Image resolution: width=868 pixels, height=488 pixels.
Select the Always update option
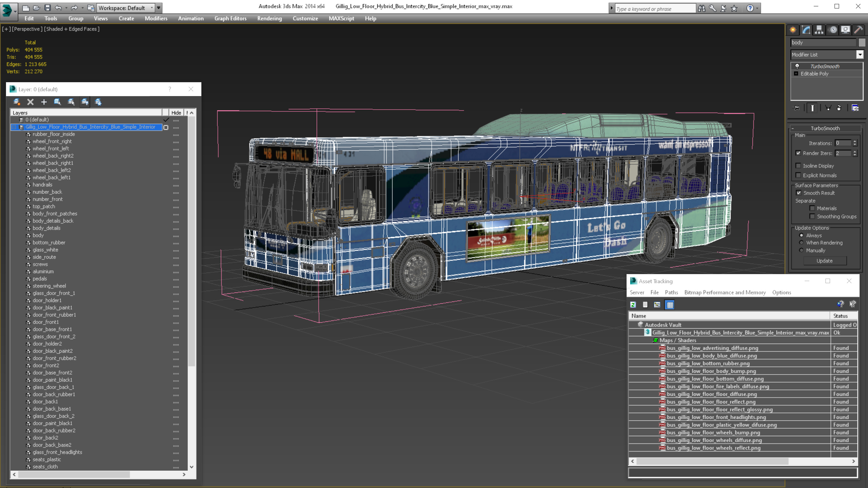[801, 235]
